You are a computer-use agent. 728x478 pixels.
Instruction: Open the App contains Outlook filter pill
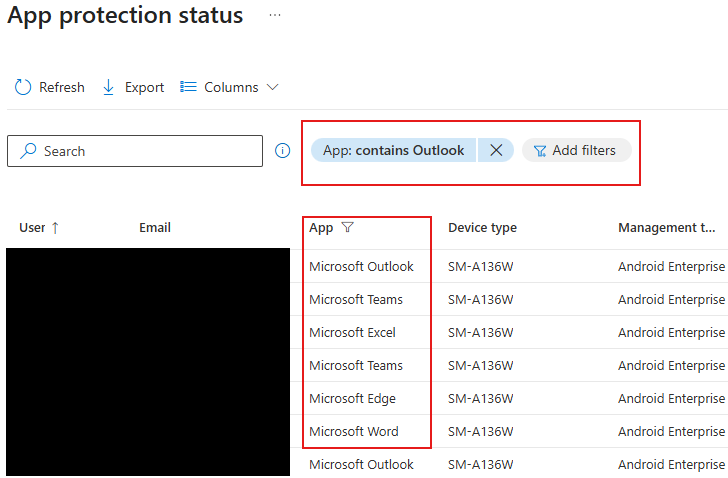[393, 150]
